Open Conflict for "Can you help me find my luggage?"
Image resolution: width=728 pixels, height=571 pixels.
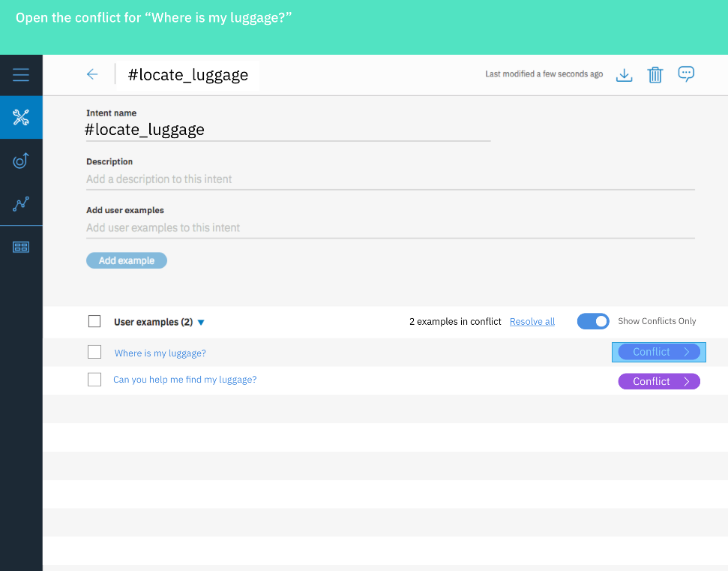[x=659, y=381]
